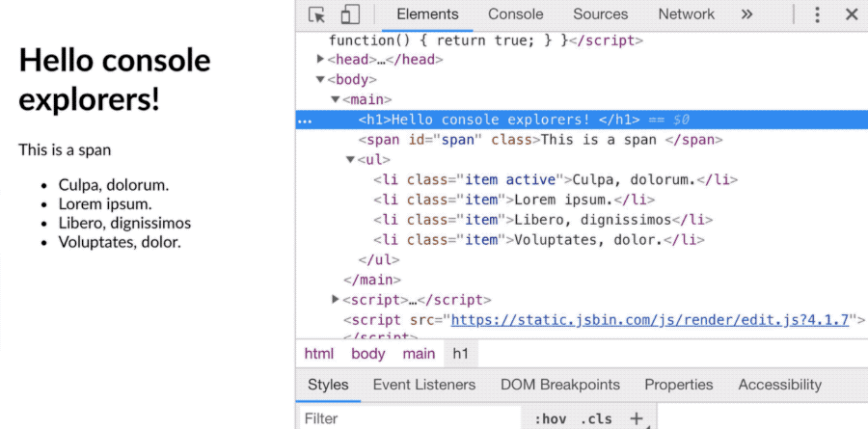Collapse the ul list node
The width and height of the screenshot is (868, 429).
click(351, 160)
